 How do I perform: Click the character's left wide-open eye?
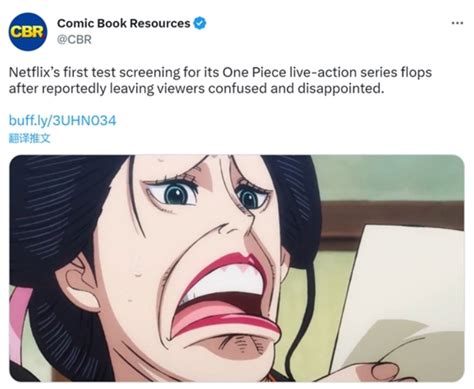[x=175, y=194]
